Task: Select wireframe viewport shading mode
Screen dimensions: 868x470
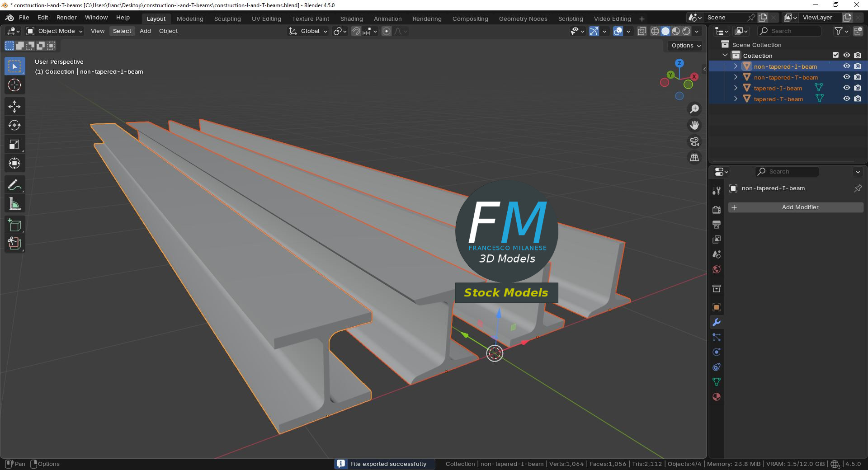Action: click(655, 31)
